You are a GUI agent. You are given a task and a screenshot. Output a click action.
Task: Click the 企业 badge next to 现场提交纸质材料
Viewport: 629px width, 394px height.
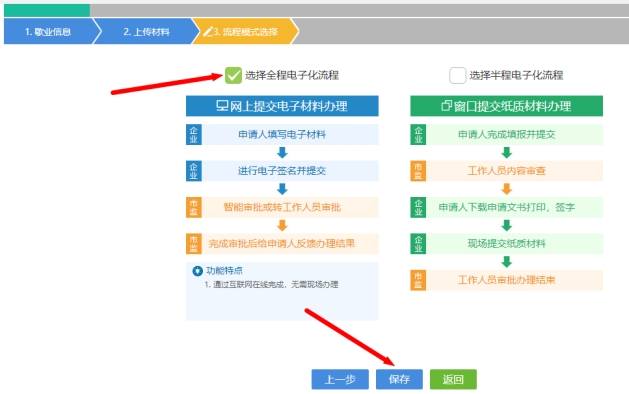coord(418,244)
